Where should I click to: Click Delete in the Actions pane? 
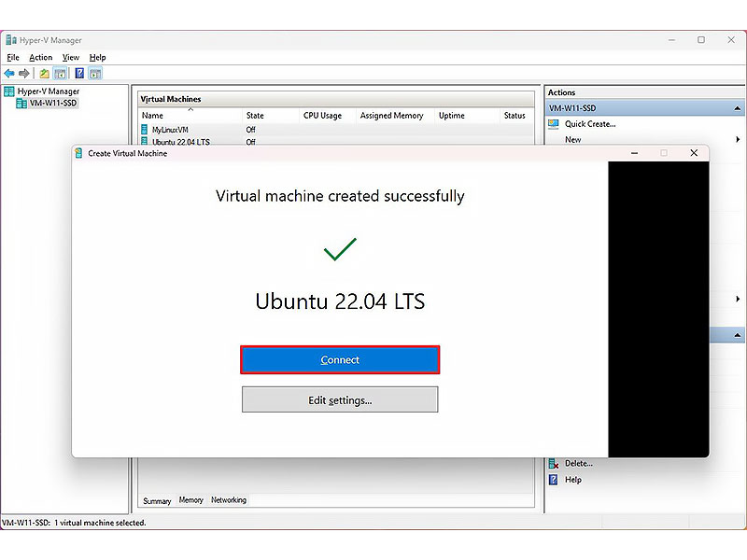coord(579,463)
